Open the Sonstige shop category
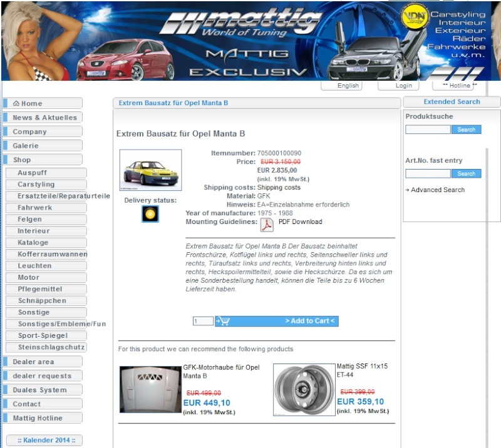This screenshot has height=448, width=501. [x=46, y=312]
